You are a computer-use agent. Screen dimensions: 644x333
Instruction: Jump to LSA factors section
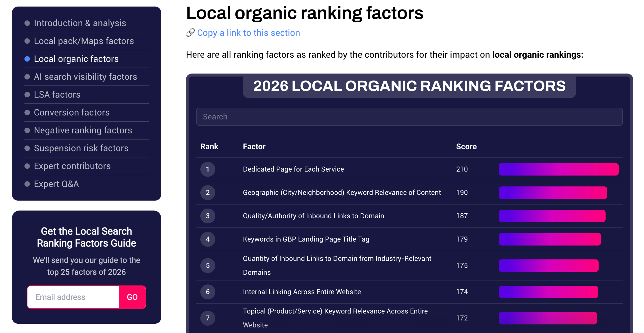click(x=57, y=95)
